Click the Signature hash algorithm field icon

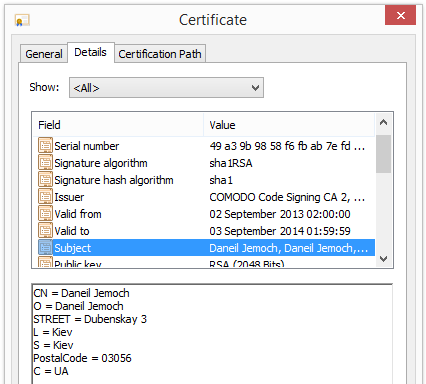(45, 180)
